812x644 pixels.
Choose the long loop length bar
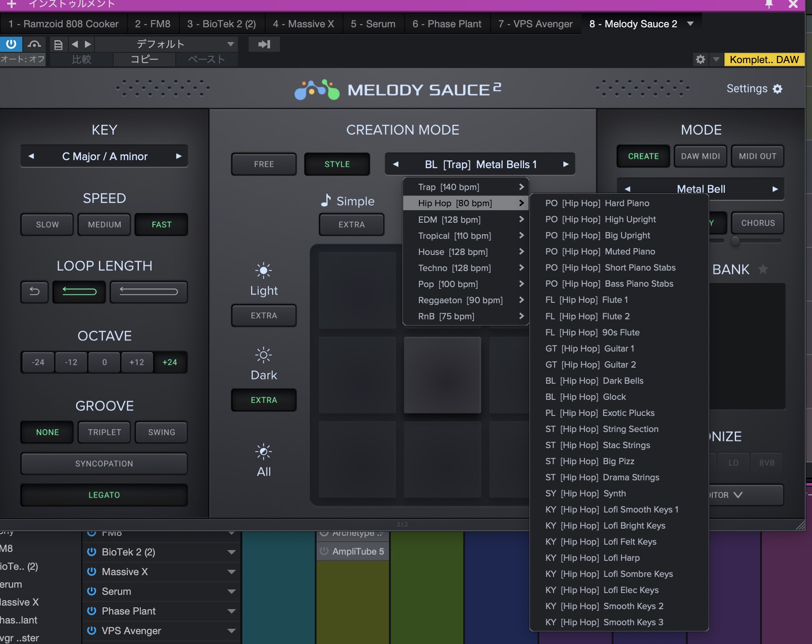point(148,292)
